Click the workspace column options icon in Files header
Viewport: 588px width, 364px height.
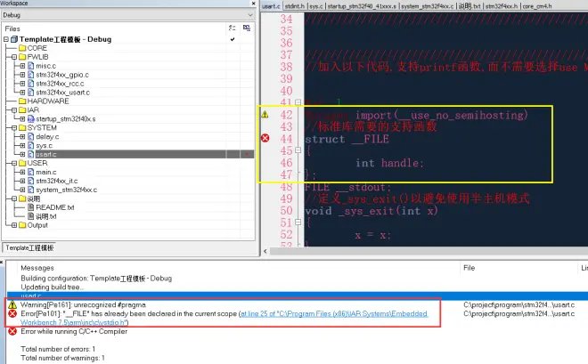[247, 28]
